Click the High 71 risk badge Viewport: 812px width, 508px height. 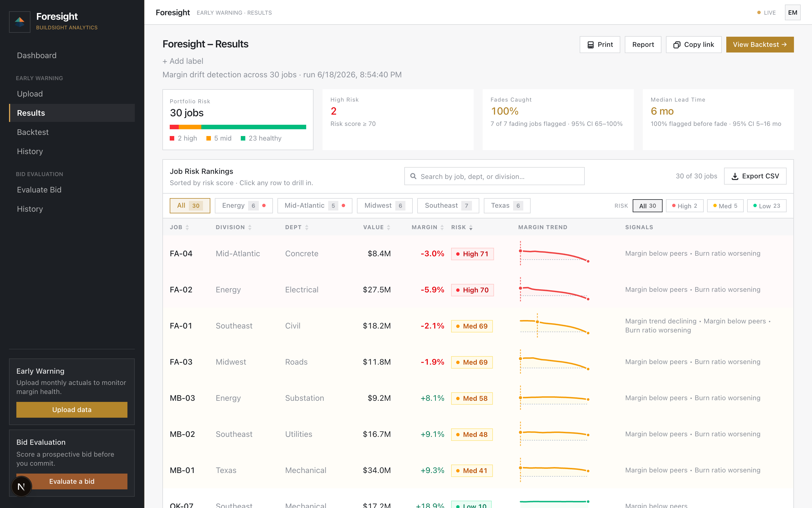click(472, 254)
